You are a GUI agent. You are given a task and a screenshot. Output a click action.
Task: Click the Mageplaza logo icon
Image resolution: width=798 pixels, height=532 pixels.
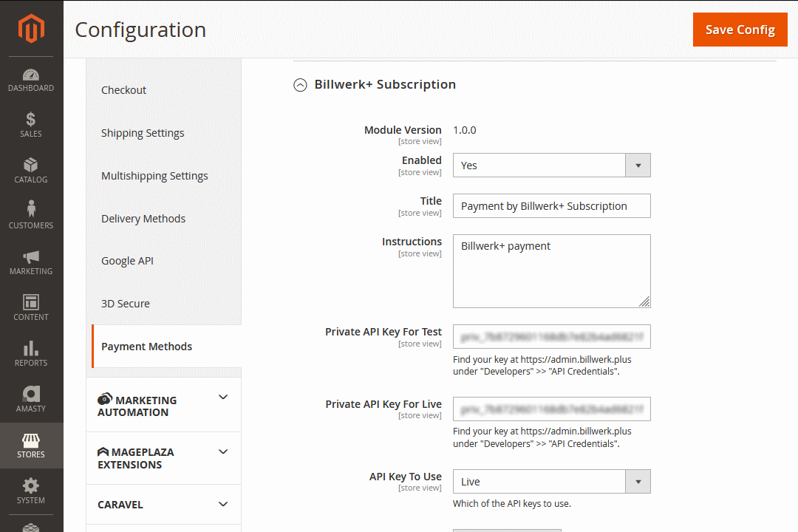[103, 451]
